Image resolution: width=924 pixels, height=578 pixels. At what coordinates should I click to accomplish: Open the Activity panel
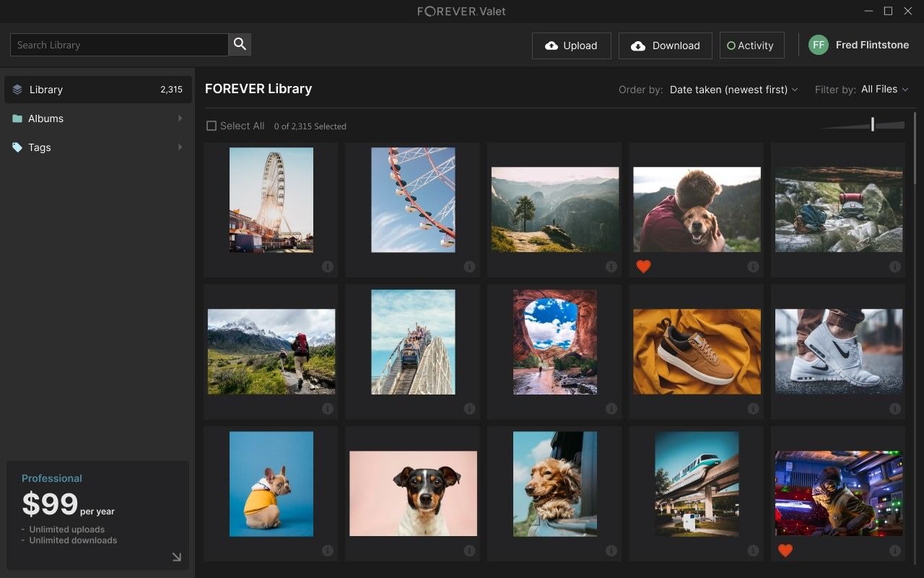(751, 46)
